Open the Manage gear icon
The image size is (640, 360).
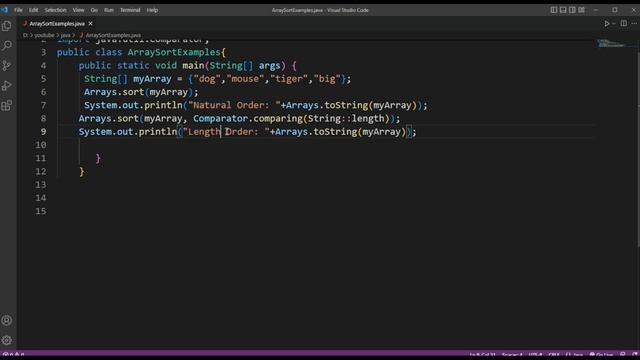[7, 340]
